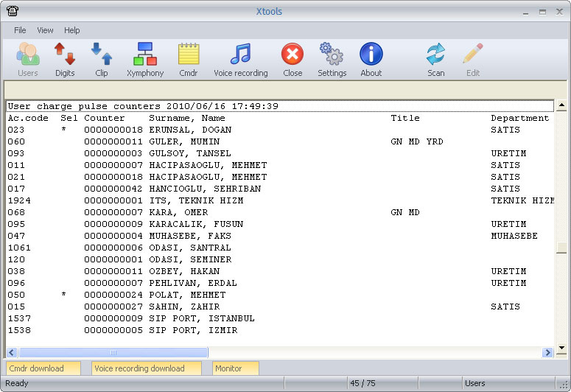Switch to Cmdr download tab
This screenshot has width=571, height=392.
[43, 368]
